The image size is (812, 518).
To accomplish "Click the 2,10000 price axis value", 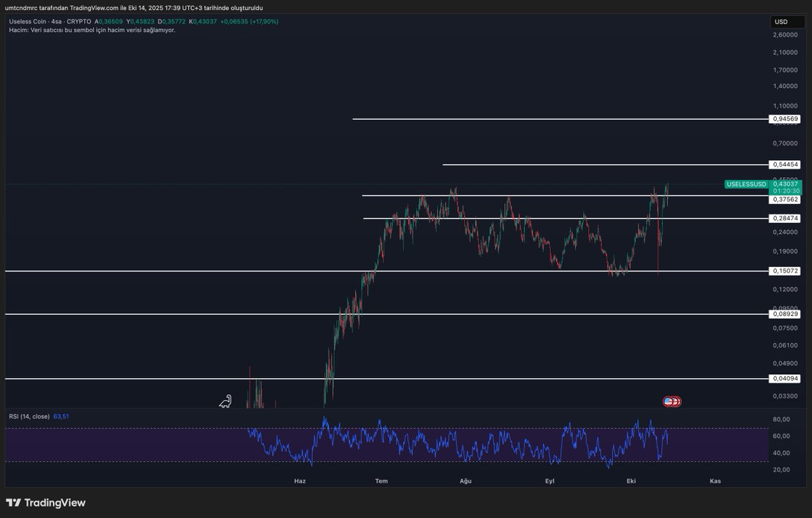I will click(x=784, y=52).
